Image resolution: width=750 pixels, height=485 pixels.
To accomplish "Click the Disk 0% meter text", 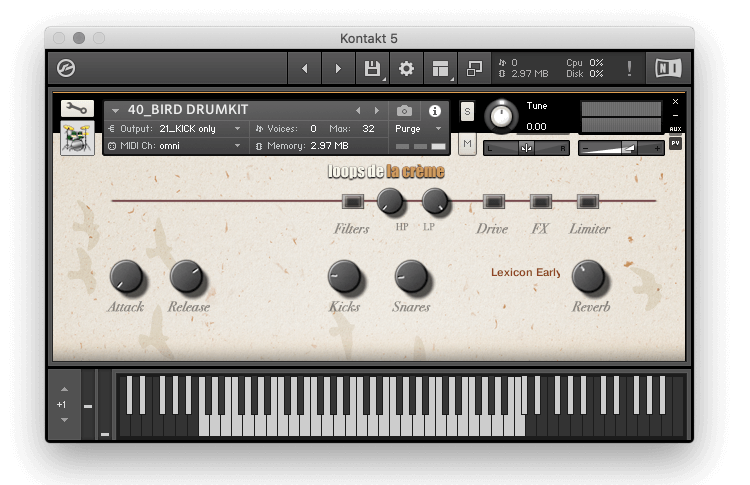I will (x=585, y=74).
